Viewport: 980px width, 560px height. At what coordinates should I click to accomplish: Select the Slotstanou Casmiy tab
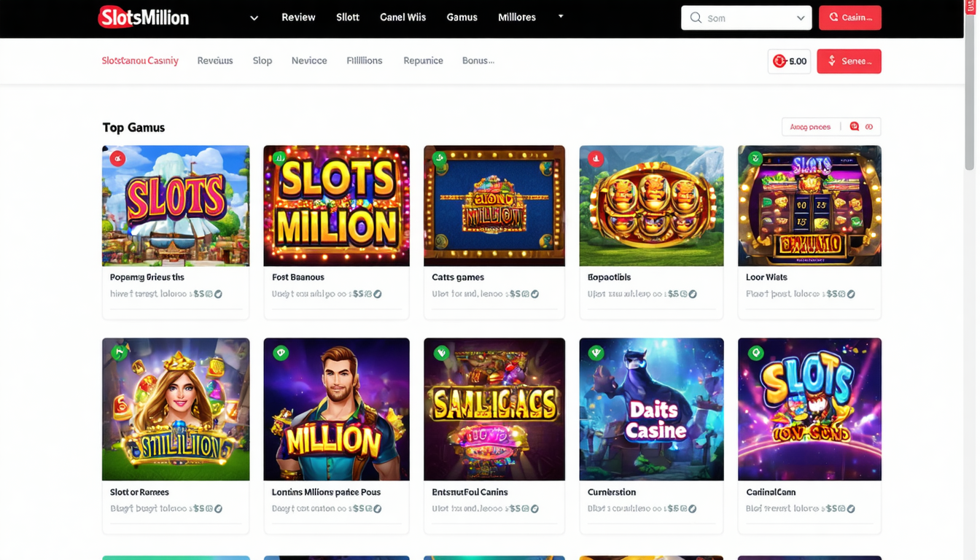[x=140, y=61]
